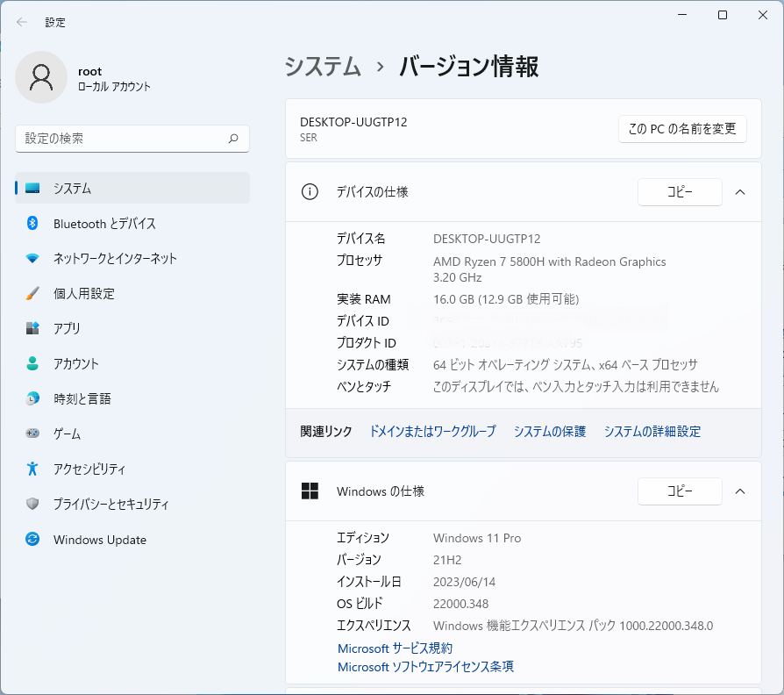The image size is (784, 695).
Task: Select アカウント in the sidebar
Action: [x=132, y=363]
